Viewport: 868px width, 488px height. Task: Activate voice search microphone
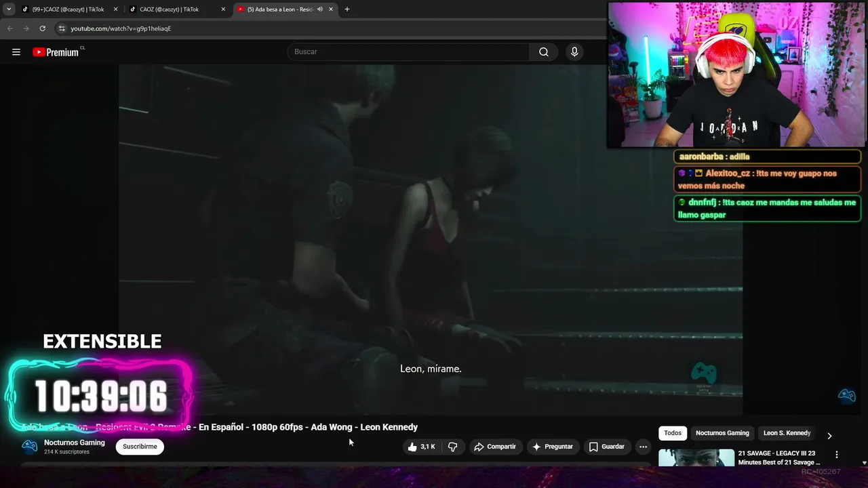[x=574, y=52]
